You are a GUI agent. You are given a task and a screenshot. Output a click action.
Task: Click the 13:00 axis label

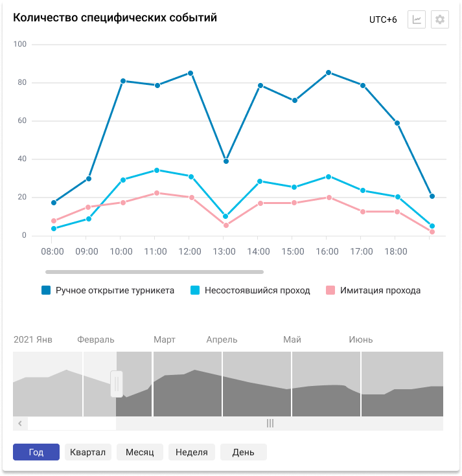coord(224,252)
